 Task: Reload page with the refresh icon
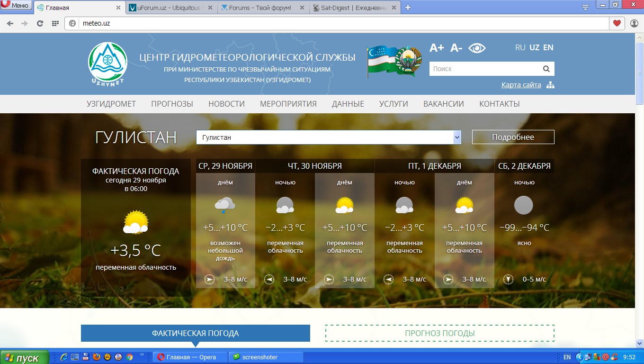point(40,23)
